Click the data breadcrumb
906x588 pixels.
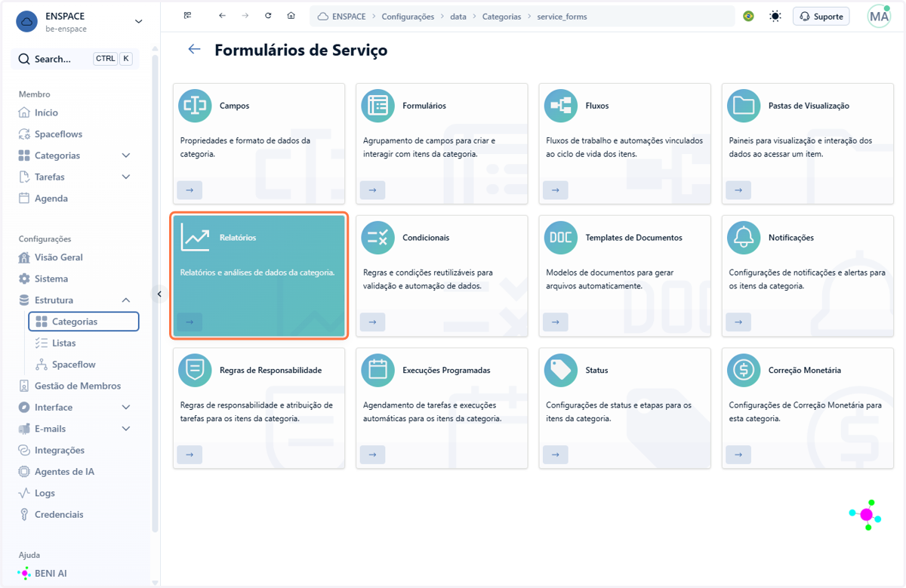click(x=458, y=17)
